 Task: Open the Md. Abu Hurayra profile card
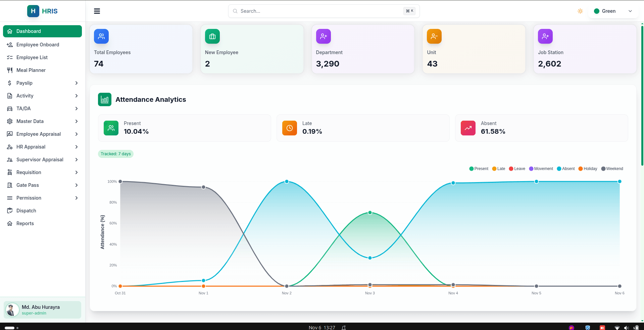click(42, 310)
